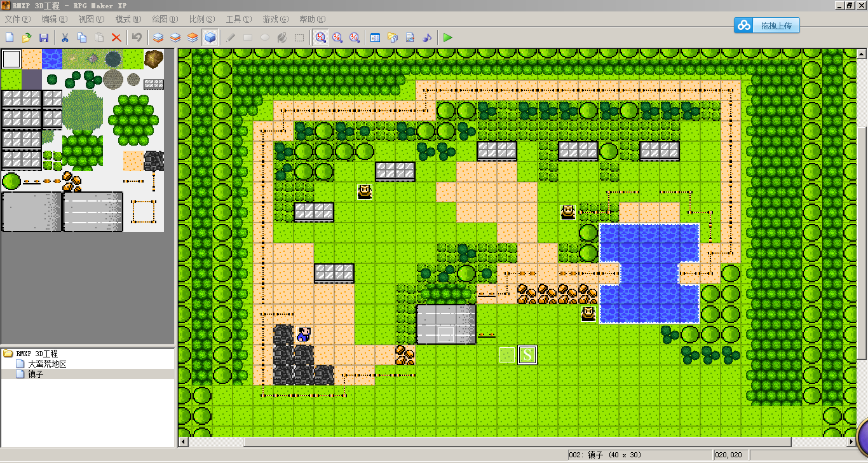The width and height of the screenshot is (868, 463).
Task: Click the cut scissors icon
Action: coord(65,38)
